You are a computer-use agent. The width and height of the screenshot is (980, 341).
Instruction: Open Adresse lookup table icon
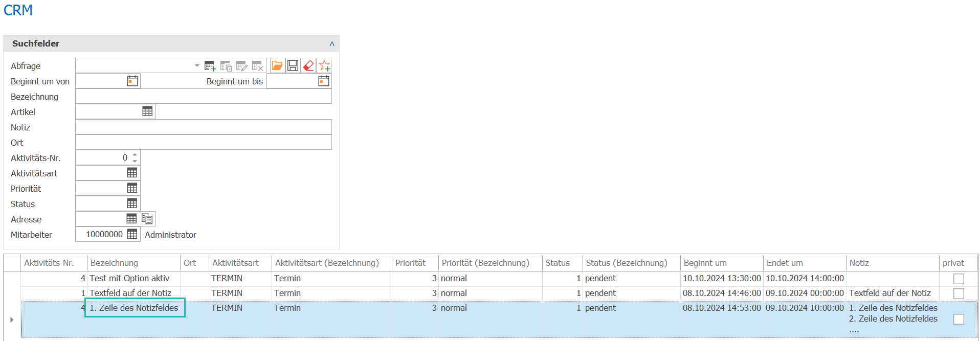pos(131,219)
